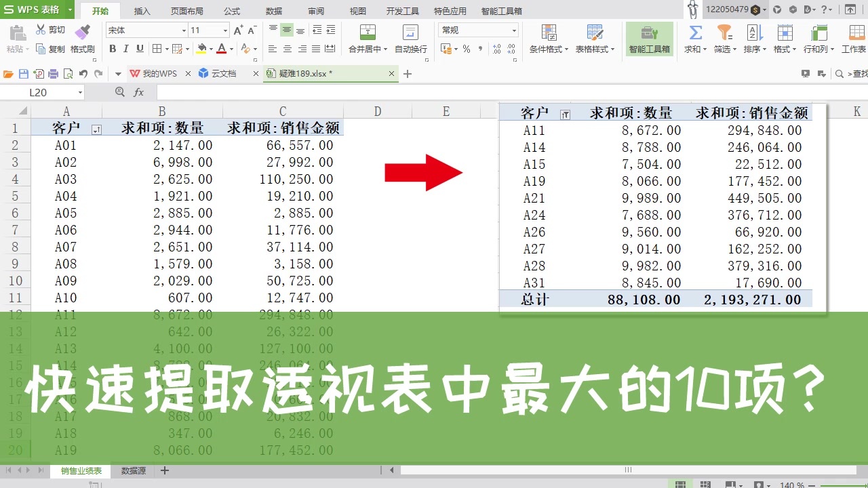This screenshot has width=868, height=488.
Task: Toggle horizontal left alignment
Action: click(x=273, y=49)
